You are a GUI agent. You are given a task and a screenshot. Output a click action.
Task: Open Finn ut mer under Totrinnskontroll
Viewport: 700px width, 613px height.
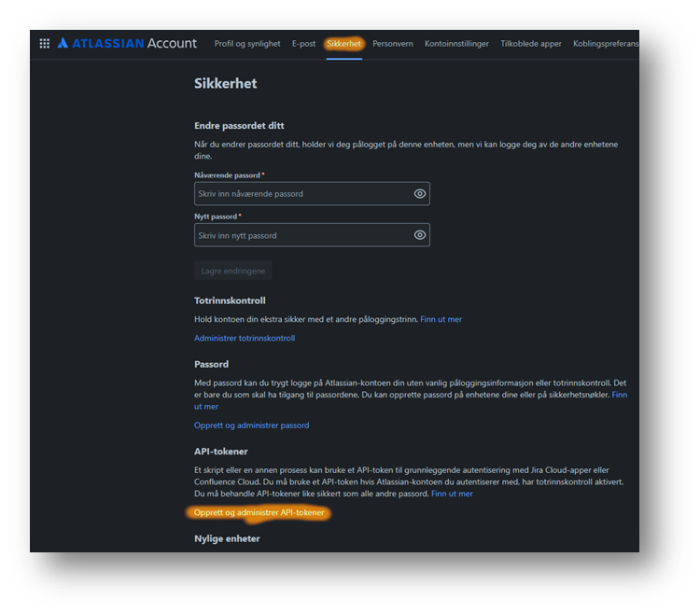pos(441,319)
